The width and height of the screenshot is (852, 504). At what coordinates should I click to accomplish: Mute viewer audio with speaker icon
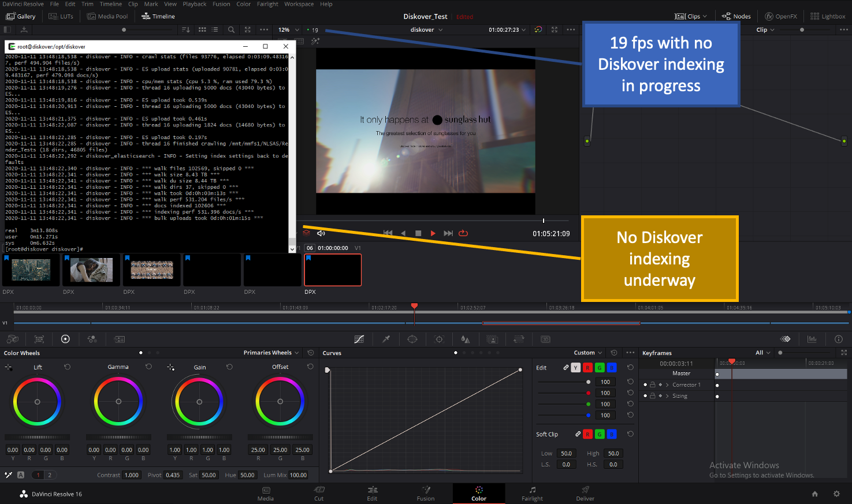[321, 233]
